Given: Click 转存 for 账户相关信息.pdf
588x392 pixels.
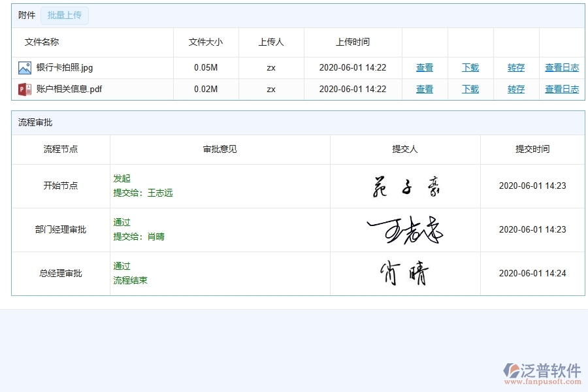Looking at the screenshot, I should [515, 89].
